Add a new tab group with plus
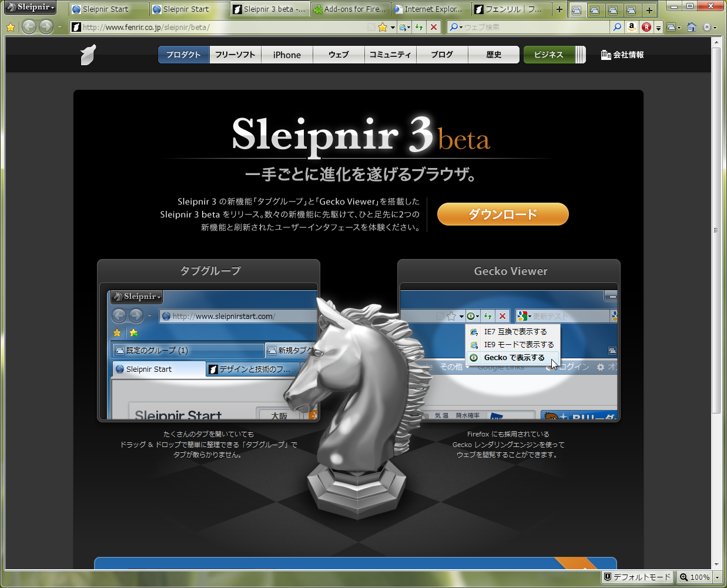Screen dimensions: 727x588 (649, 10)
